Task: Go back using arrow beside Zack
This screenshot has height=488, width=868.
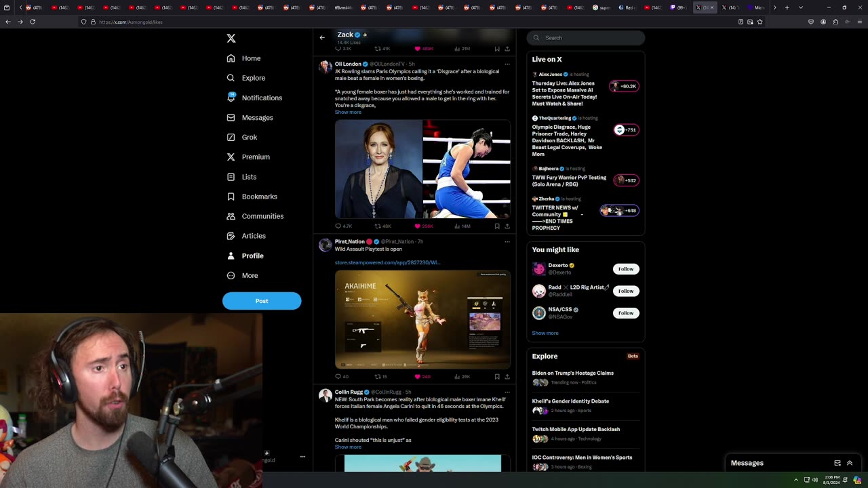Action: click(322, 37)
